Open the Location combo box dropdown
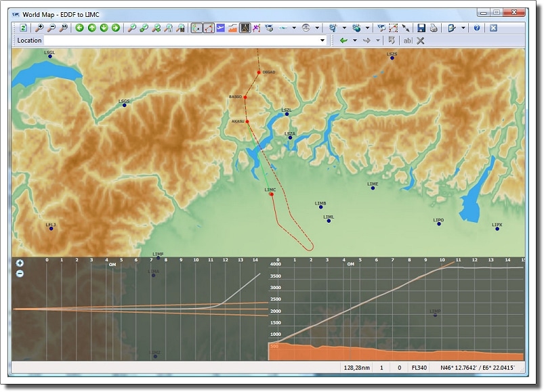The image size is (544, 392). (322, 41)
